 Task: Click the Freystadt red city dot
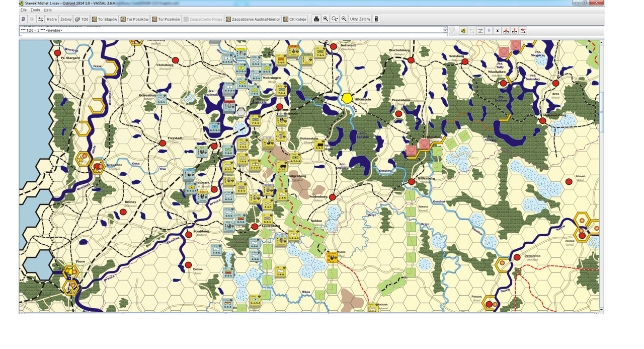coord(163,144)
